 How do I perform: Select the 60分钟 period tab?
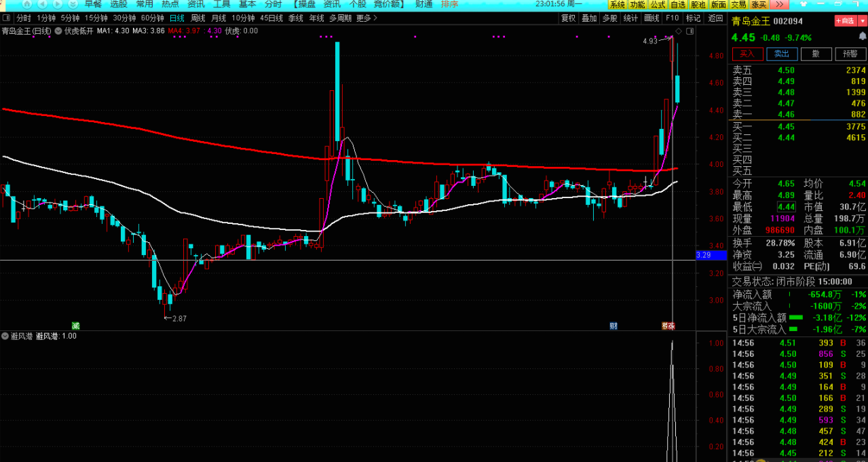(153, 18)
